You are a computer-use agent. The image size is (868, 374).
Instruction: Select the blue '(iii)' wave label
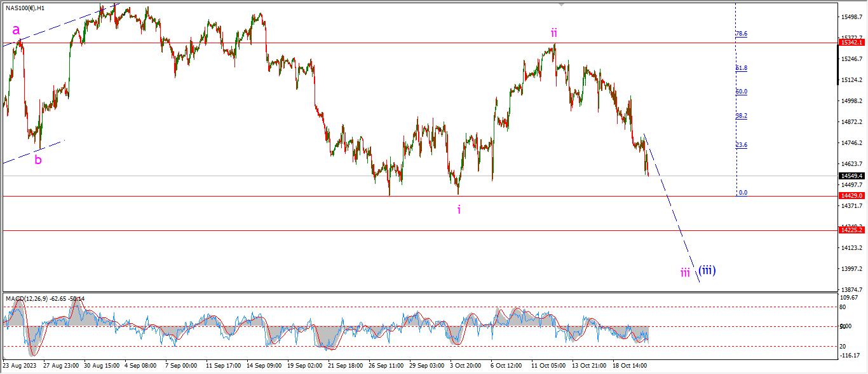pos(707,270)
